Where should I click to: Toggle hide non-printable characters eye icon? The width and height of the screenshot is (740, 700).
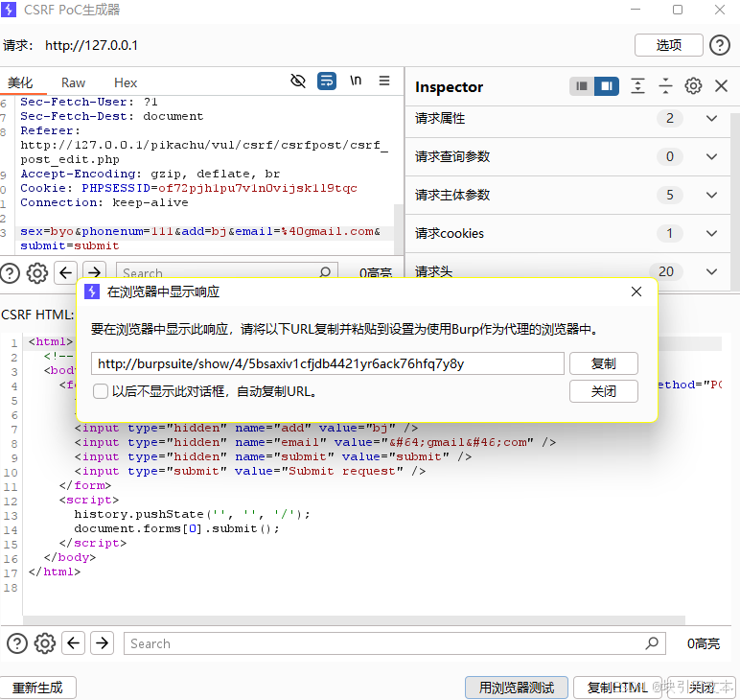pos(298,81)
